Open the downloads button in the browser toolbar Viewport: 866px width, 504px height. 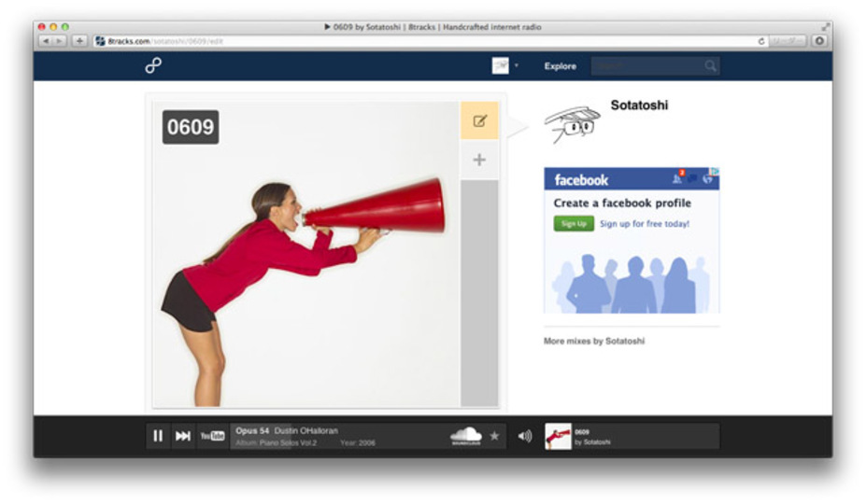click(x=819, y=41)
